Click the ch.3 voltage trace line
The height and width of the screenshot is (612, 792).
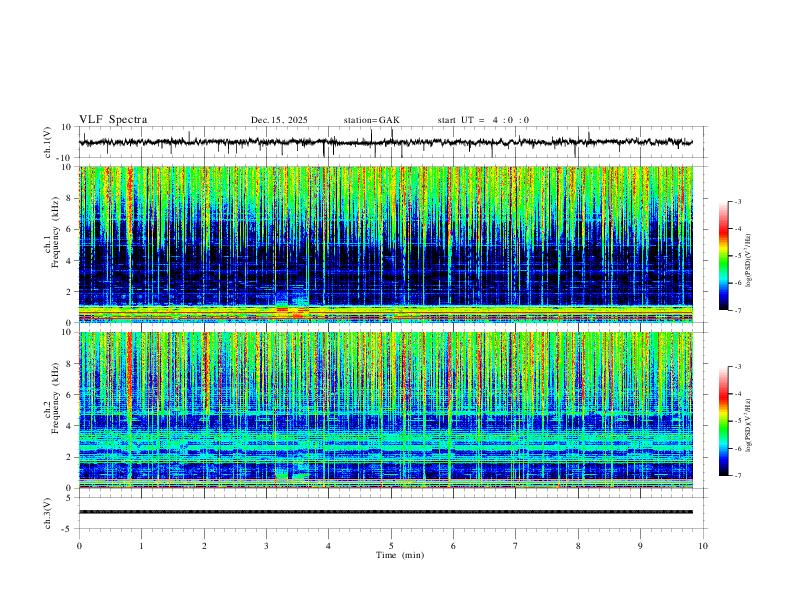(386, 512)
